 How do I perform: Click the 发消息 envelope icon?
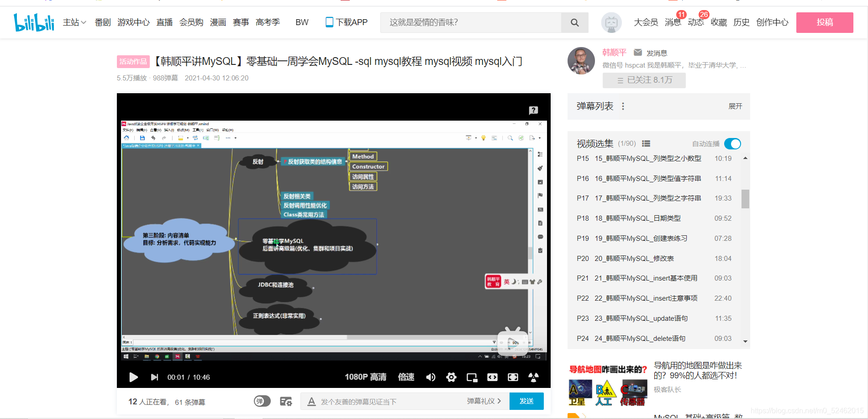click(x=638, y=53)
